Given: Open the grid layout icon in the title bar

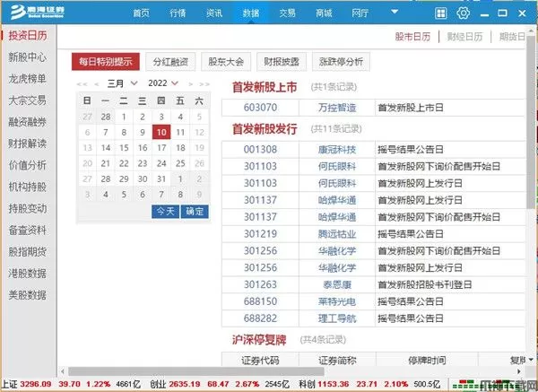Looking at the screenshot, I should click(441, 13).
